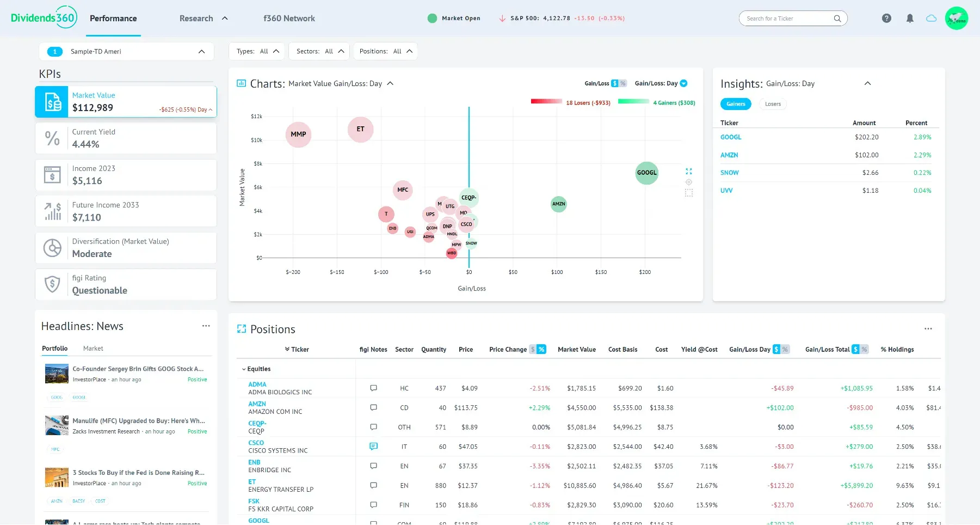Open the Research menu

(x=204, y=18)
